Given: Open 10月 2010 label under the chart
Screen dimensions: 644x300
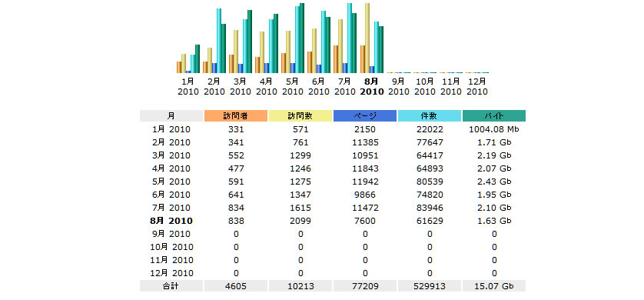Looking at the screenshot, I should tap(425, 86).
